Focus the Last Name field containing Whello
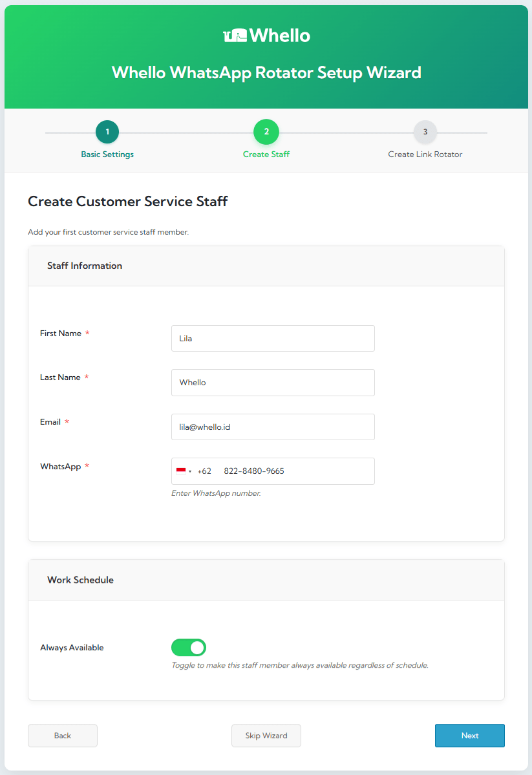This screenshot has height=775, width=532. pyautogui.click(x=273, y=383)
